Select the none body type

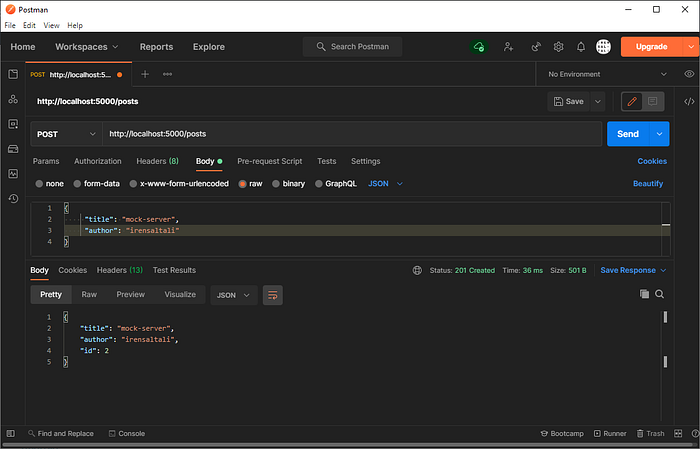pyautogui.click(x=50, y=183)
